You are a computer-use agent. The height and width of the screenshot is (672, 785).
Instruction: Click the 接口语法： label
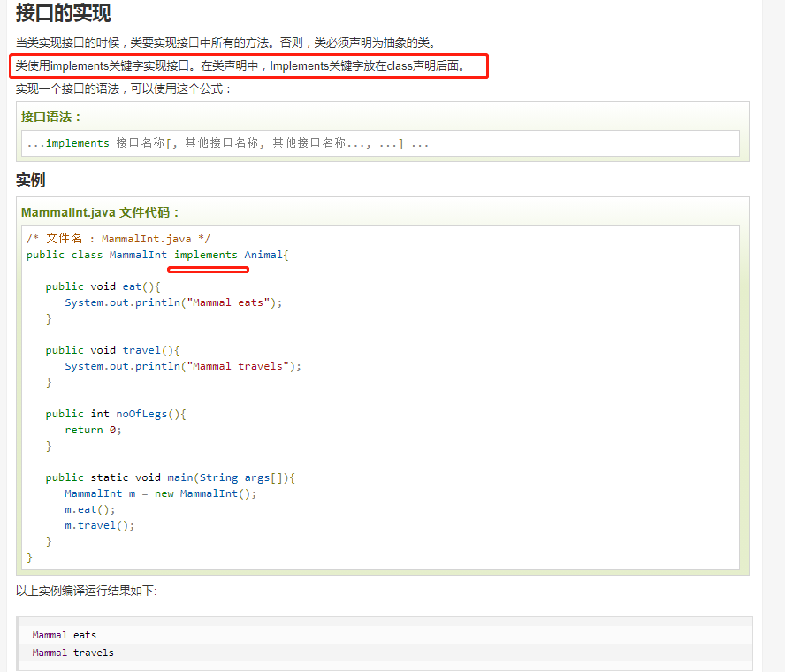(x=50, y=117)
